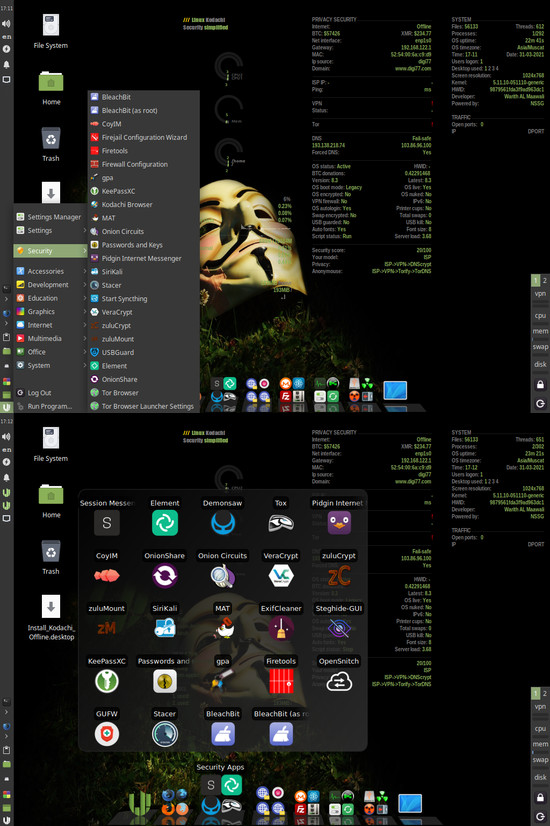Launch Tor Browser menu entry
Image resolution: width=550 pixels, height=826 pixels.
pyautogui.click(x=143, y=392)
